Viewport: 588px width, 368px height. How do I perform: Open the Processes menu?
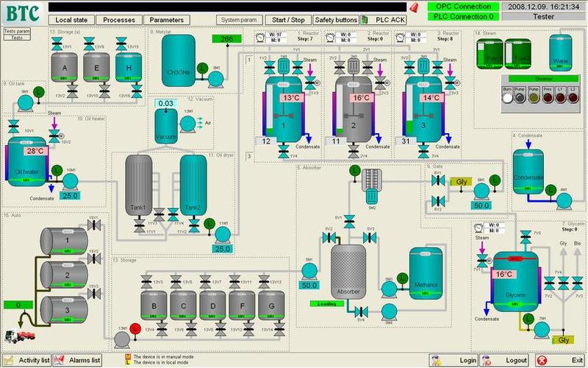point(118,20)
